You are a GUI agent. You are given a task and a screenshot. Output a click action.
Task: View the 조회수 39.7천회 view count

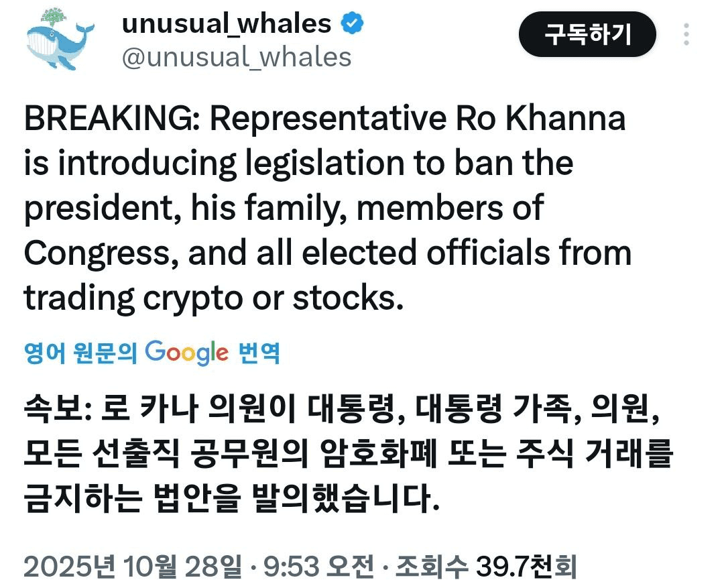[485, 567]
